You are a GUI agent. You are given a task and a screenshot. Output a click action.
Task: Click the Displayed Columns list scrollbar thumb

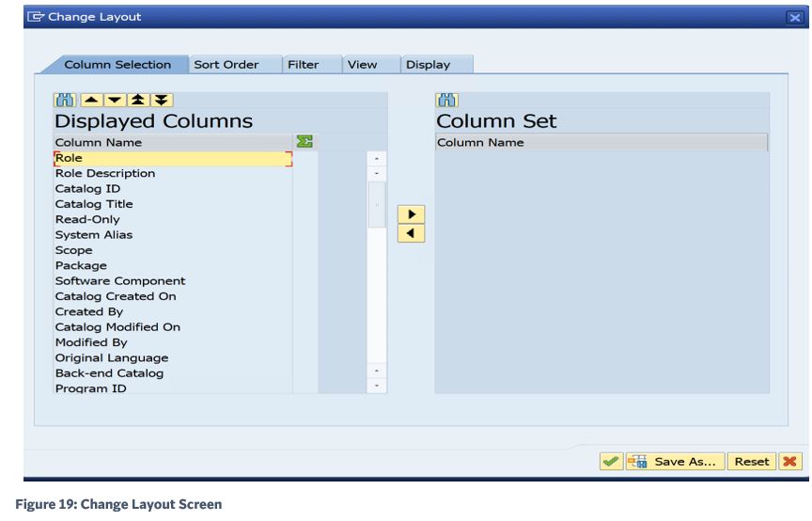point(377,205)
